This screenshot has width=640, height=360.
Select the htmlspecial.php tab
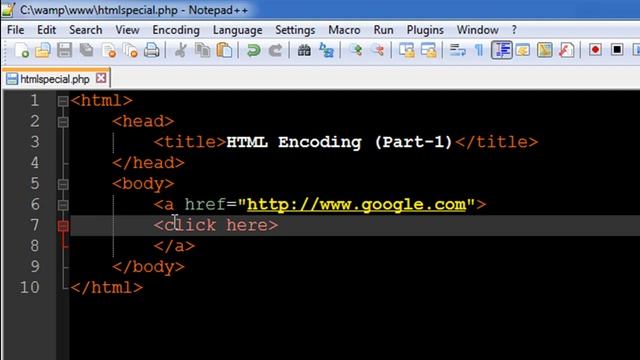(x=55, y=79)
